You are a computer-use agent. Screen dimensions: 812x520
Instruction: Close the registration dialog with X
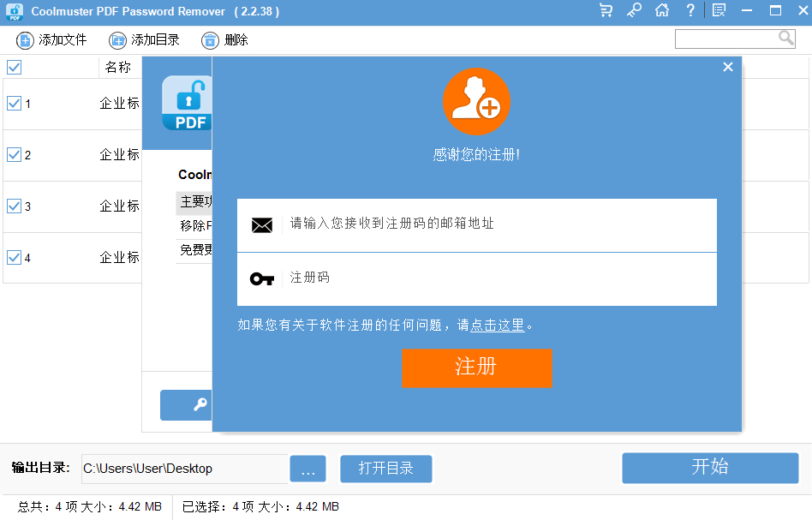[x=728, y=67]
